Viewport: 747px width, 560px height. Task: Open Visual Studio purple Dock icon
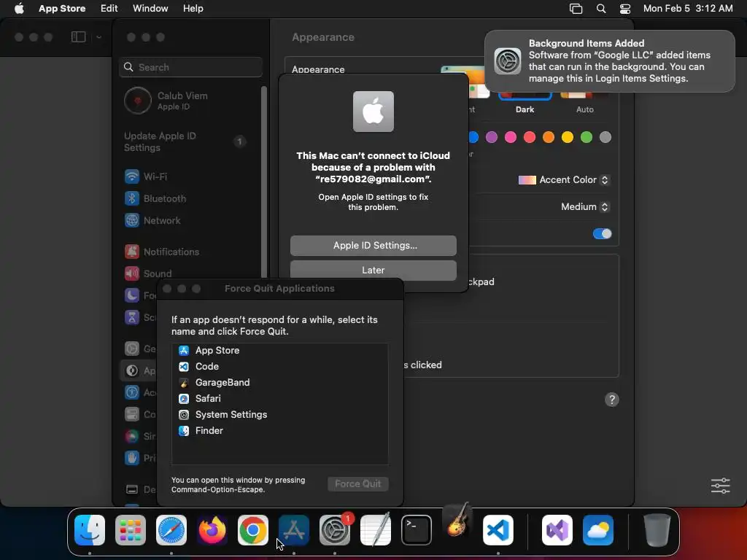(x=557, y=529)
